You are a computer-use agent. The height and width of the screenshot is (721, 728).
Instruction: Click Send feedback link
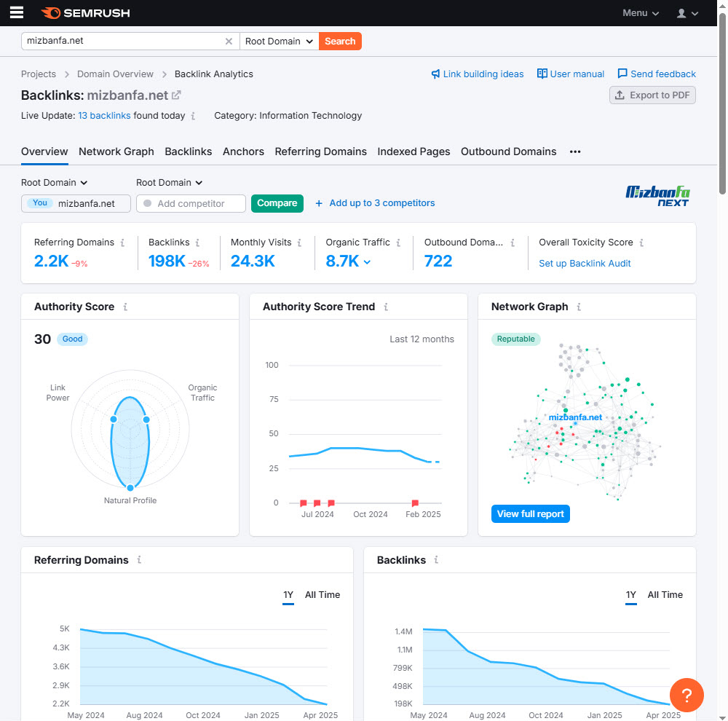657,74
